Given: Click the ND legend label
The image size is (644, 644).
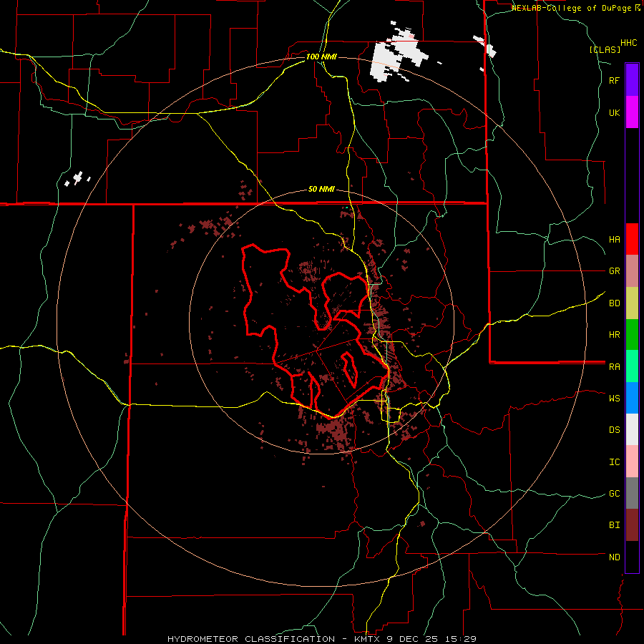Looking at the screenshot, I should click(614, 557).
